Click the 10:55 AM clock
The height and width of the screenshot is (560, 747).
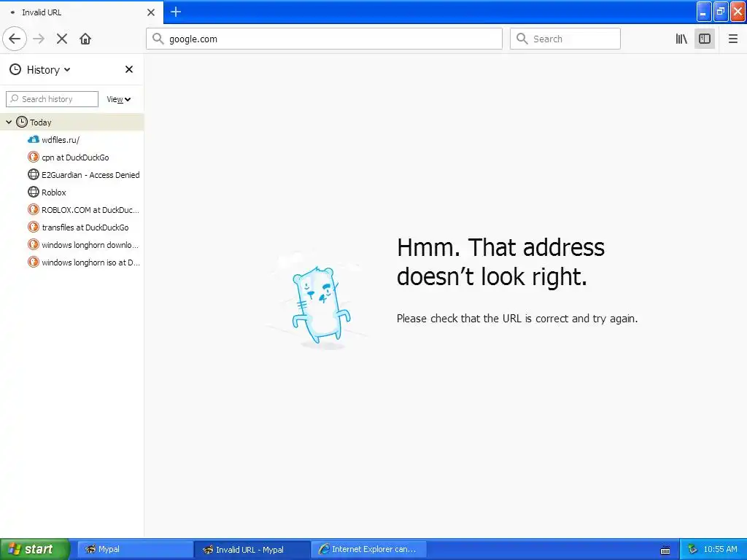720,549
